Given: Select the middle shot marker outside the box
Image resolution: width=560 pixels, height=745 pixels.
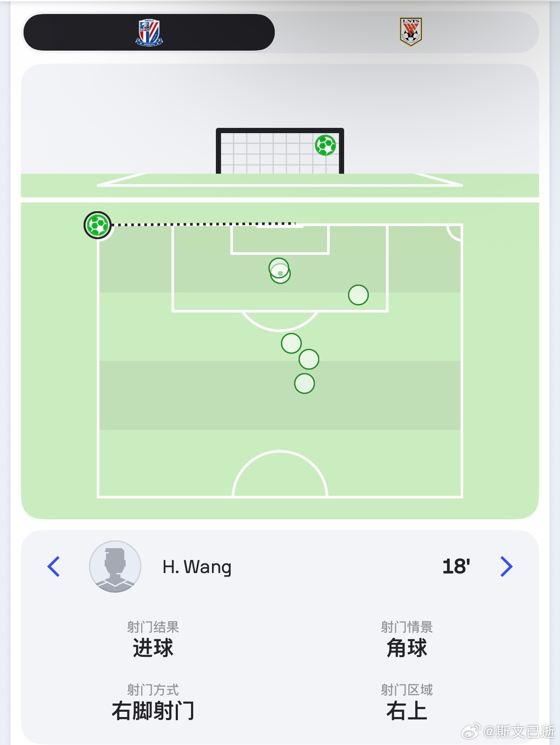Looking at the screenshot, I should [x=309, y=359].
